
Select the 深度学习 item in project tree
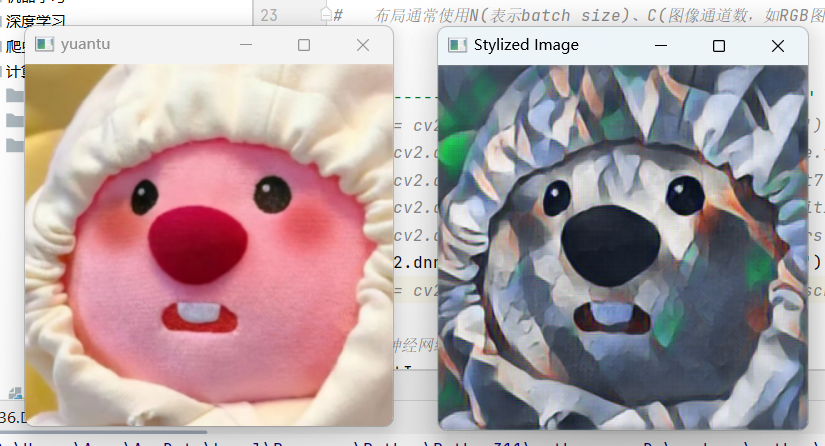pyautogui.click(x=35, y=22)
